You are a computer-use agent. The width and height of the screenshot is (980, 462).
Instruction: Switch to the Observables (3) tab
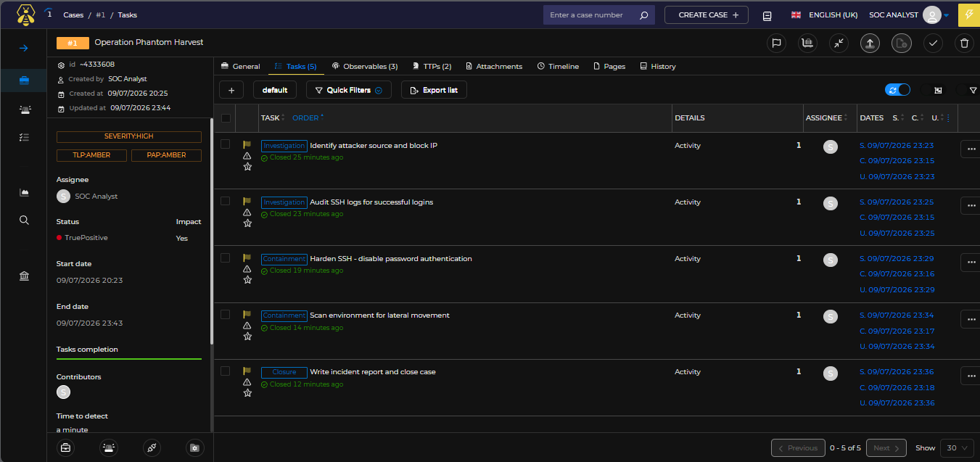365,66
